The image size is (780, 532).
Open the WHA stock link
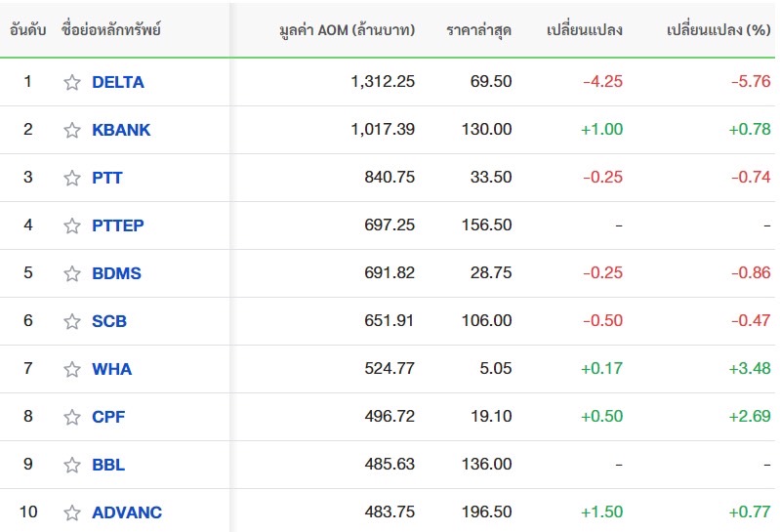111,369
